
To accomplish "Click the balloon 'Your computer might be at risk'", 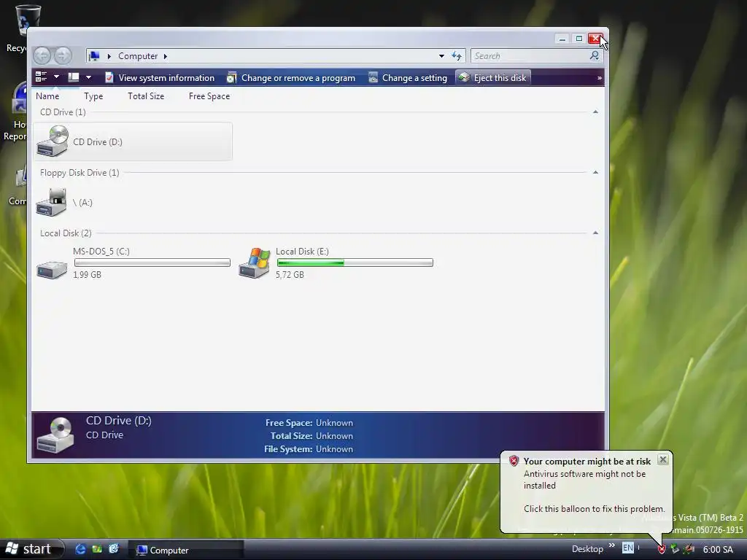I will 587,462.
